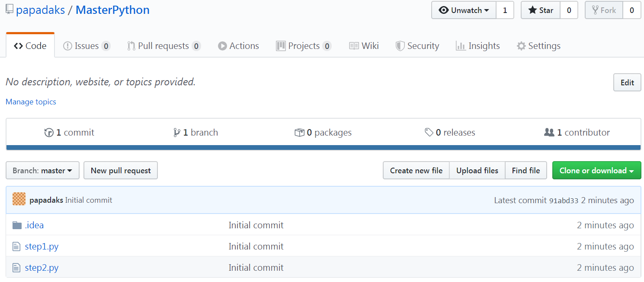Open the Insights tab

[x=478, y=45]
